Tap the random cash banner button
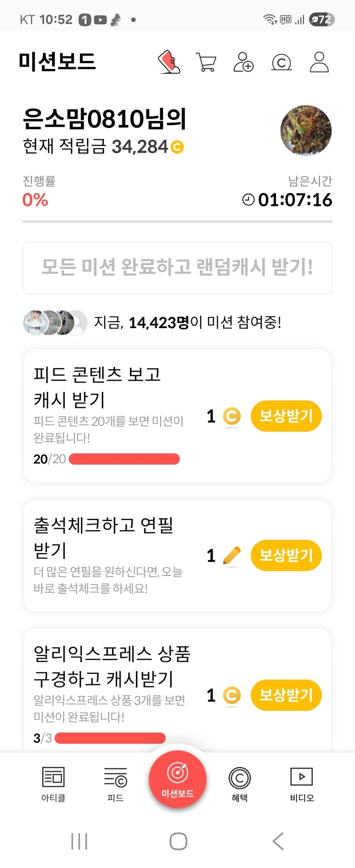This screenshot has width=355, height=868. pyautogui.click(x=177, y=268)
